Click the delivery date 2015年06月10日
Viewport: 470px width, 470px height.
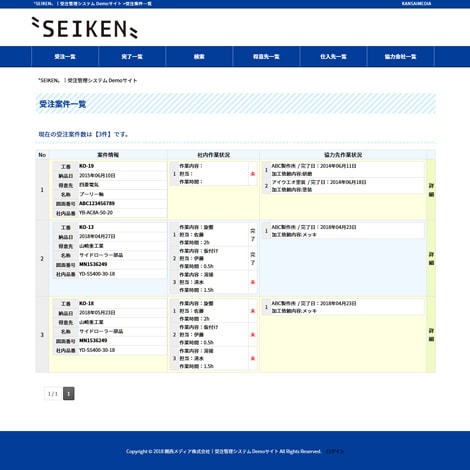pos(97,175)
